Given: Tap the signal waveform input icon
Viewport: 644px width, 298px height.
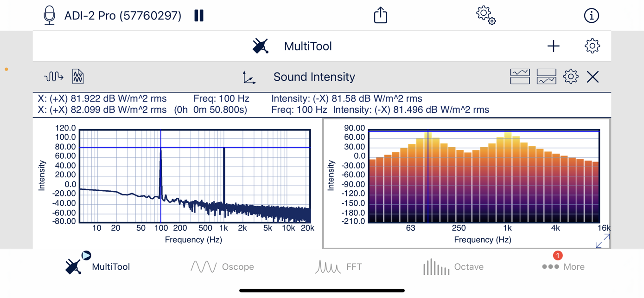Looking at the screenshot, I should point(53,77).
